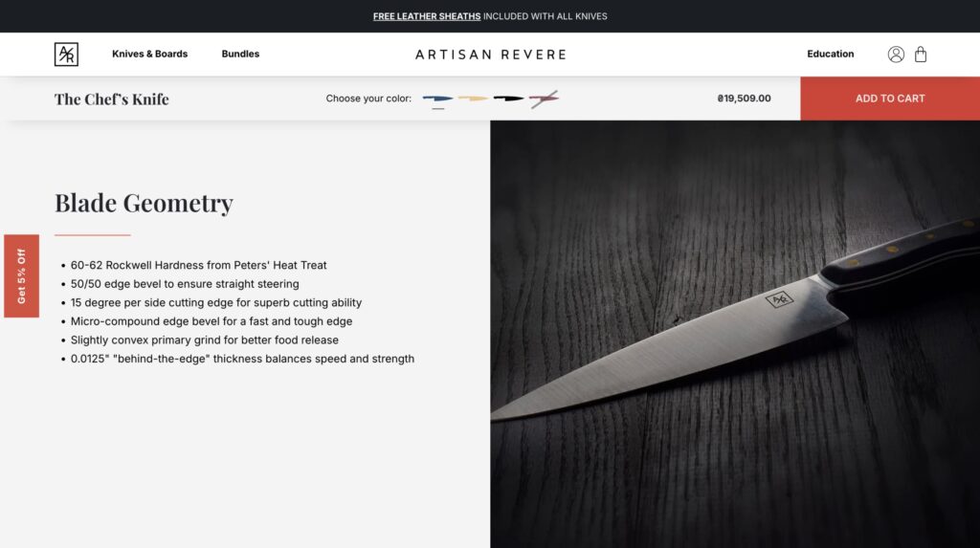
Task: Open the Get 5% Off side tab
Action: coord(22,276)
